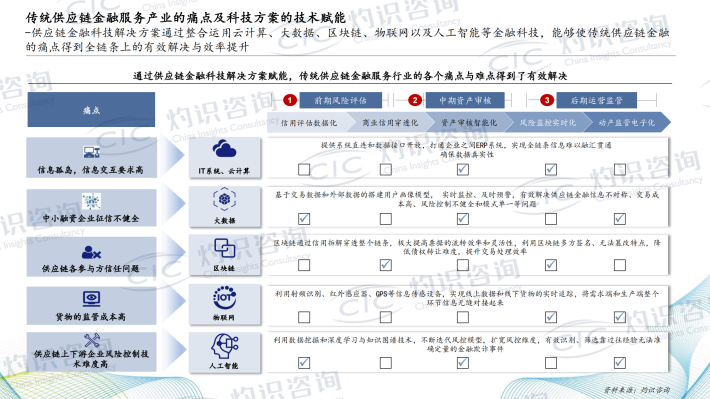Click the 后期运营监管 stage button
The height and width of the screenshot is (399, 710).
tap(596, 100)
